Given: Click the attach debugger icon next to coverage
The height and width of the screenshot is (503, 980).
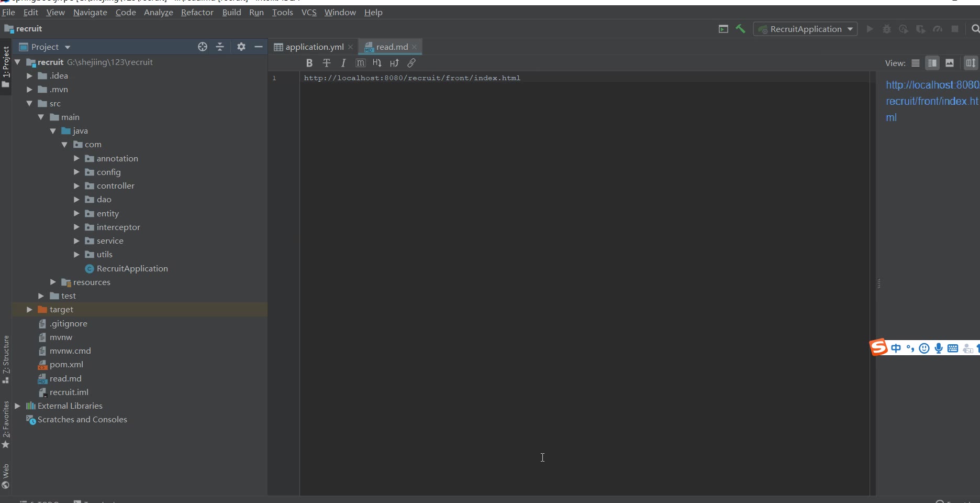Looking at the screenshot, I should pyautogui.click(x=920, y=29).
